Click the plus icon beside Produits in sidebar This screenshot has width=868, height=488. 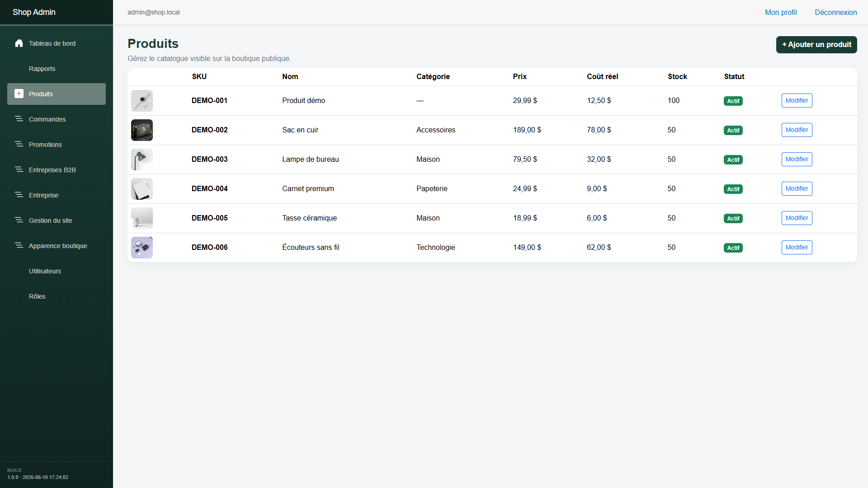[19, 94]
